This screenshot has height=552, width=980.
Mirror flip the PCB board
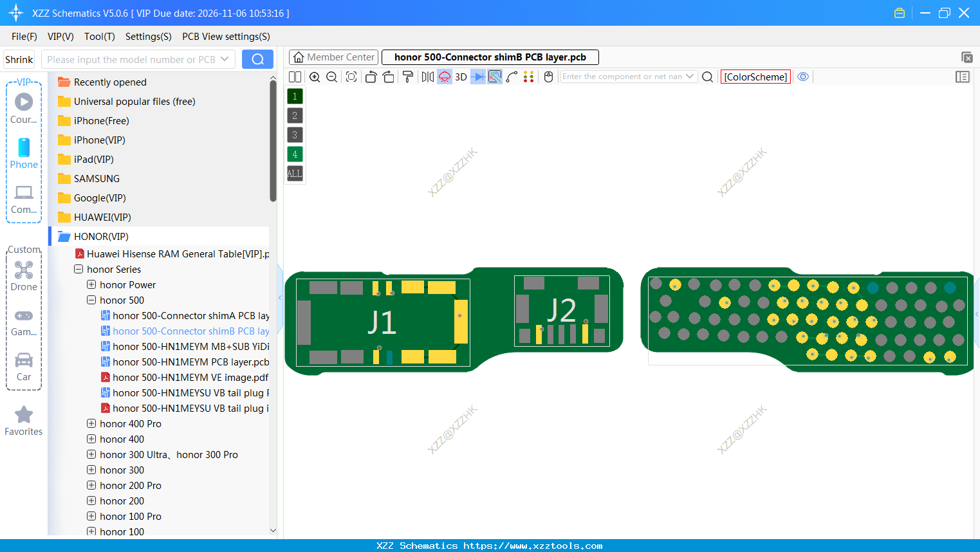tap(428, 77)
